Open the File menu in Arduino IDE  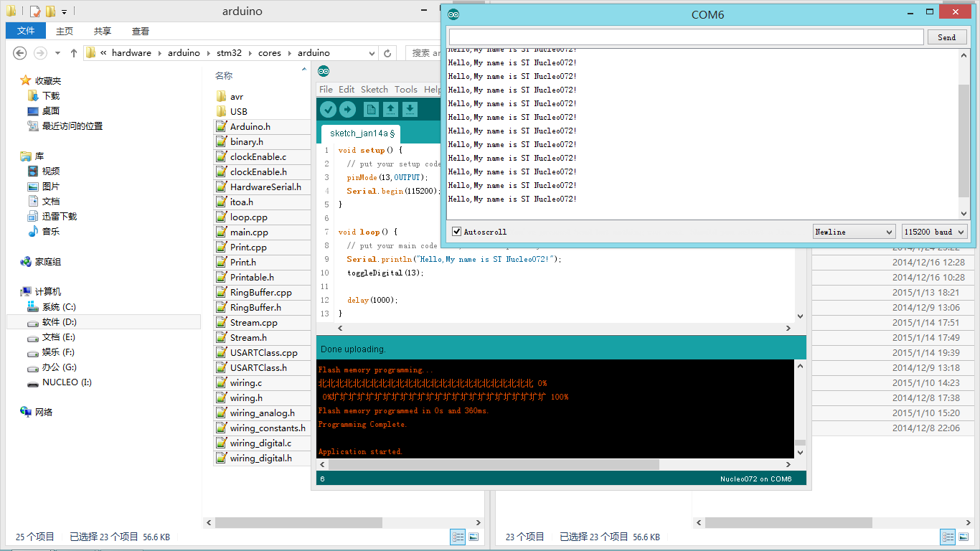click(326, 90)
